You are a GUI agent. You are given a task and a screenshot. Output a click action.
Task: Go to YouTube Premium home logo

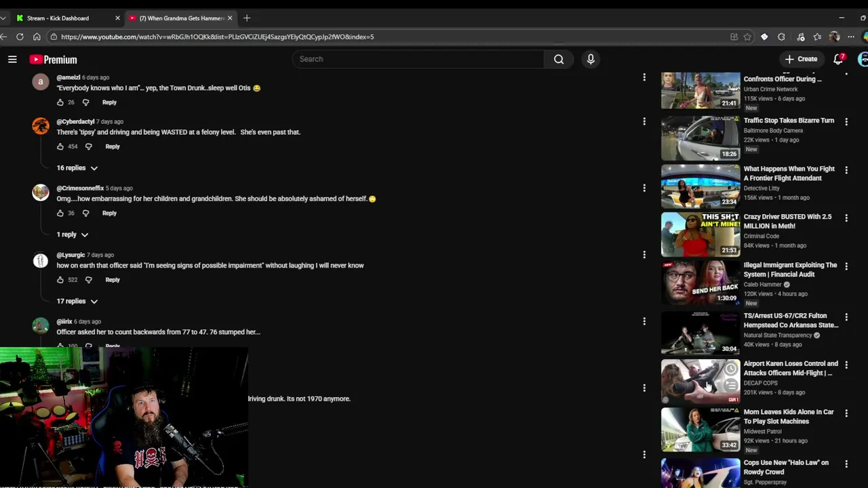click(53, 60)
